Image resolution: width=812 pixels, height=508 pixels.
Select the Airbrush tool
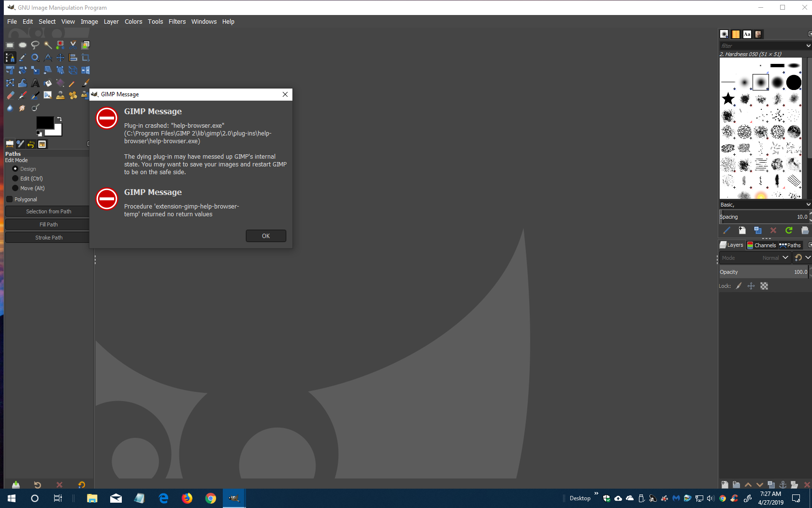(x=22, y=95)
